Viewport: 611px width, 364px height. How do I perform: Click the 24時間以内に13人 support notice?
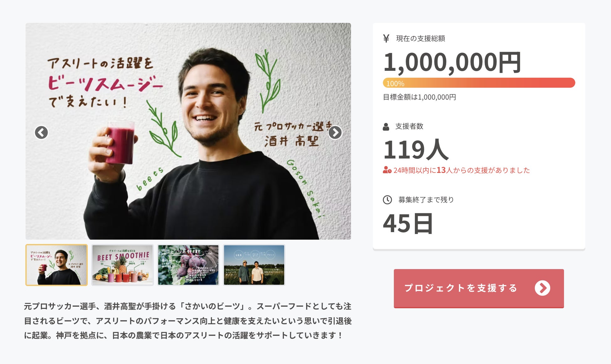click(456, 170)
